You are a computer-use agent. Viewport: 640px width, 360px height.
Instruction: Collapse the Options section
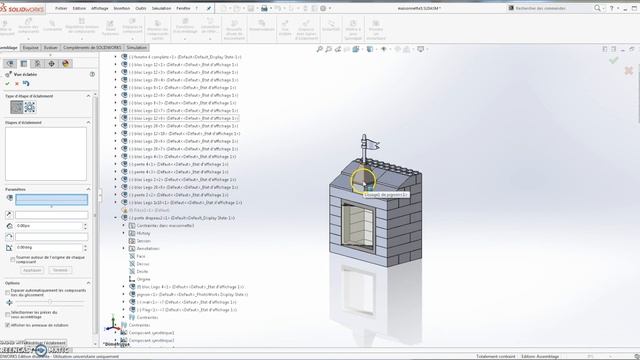(88, 283)
